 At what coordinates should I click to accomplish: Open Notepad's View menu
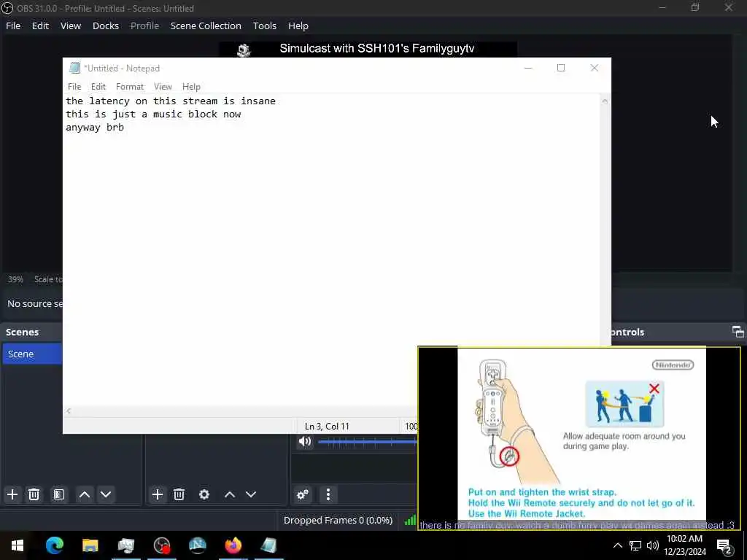click(163, 87)
